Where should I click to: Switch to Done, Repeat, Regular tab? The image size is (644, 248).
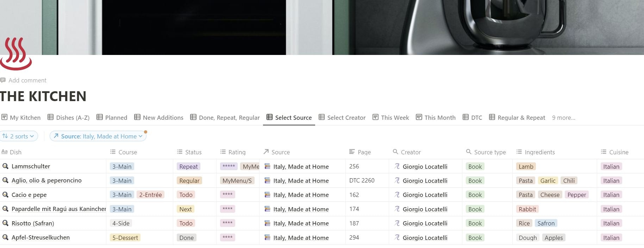[225, 118]
